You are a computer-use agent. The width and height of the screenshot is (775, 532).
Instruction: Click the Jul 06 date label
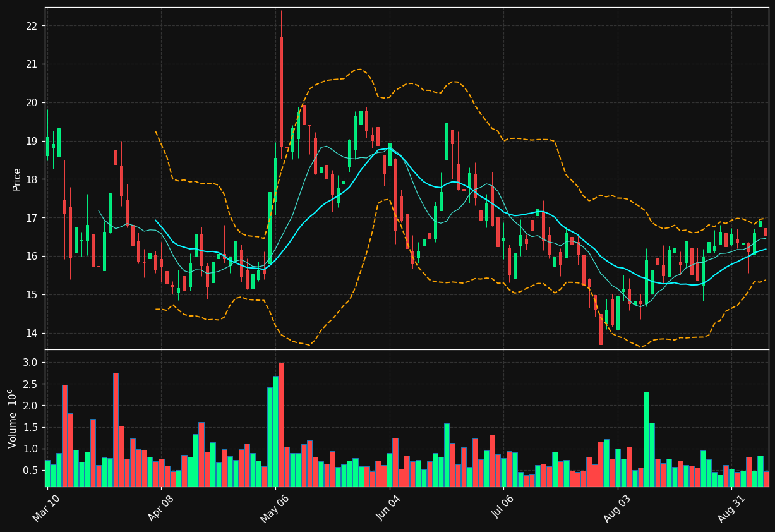click(503, 507)
